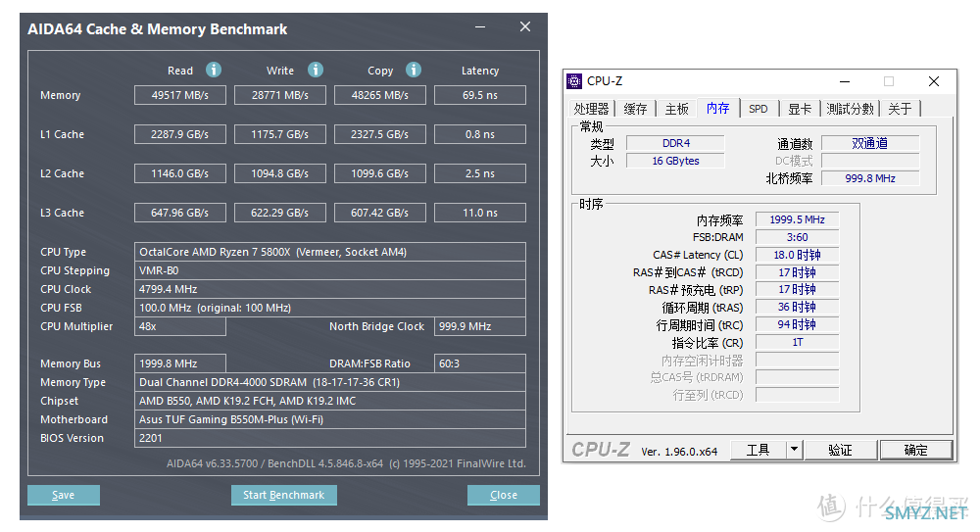Click Start Benchmark in AIDA64
Image resolution: width=980 pixels, height=532 pixels.
click(284, 495)
